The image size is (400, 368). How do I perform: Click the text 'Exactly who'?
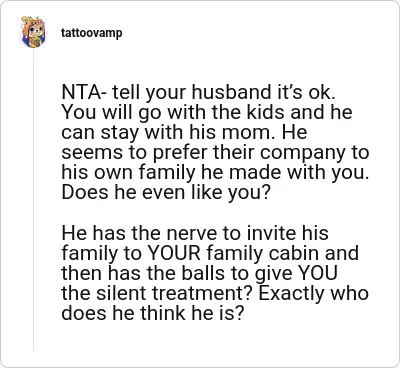pyautogui.click(x=314, y=293)
